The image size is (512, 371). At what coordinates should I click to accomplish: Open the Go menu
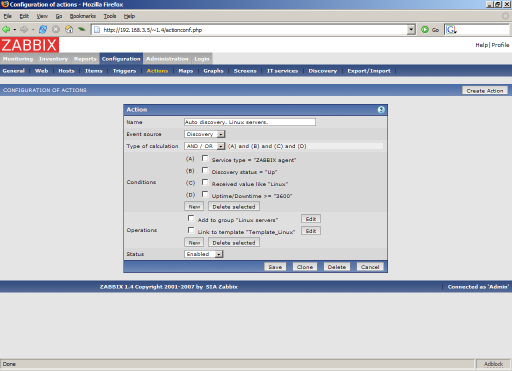click(x=59, y=16)
